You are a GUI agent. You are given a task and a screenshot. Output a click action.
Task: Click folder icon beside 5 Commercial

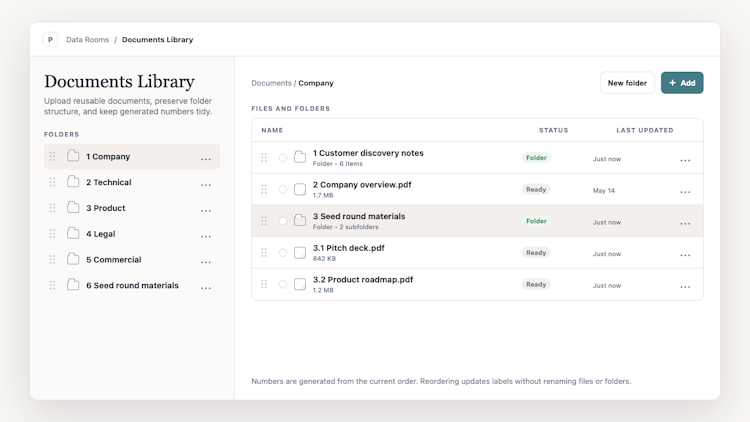[x=73, y=259]
